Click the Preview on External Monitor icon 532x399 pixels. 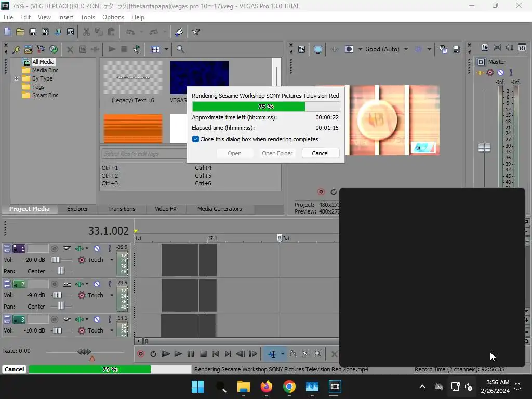(318, 49)
